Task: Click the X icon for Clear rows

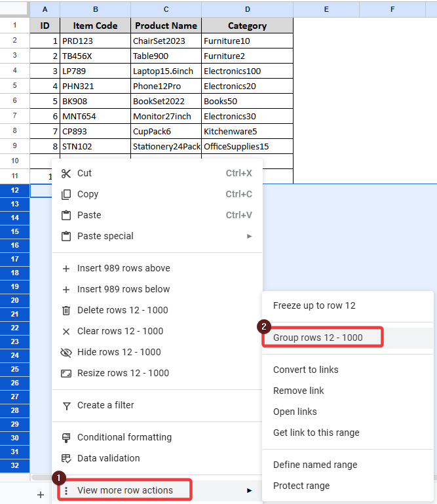Action: pyautogui.click(x=66, y=331)
